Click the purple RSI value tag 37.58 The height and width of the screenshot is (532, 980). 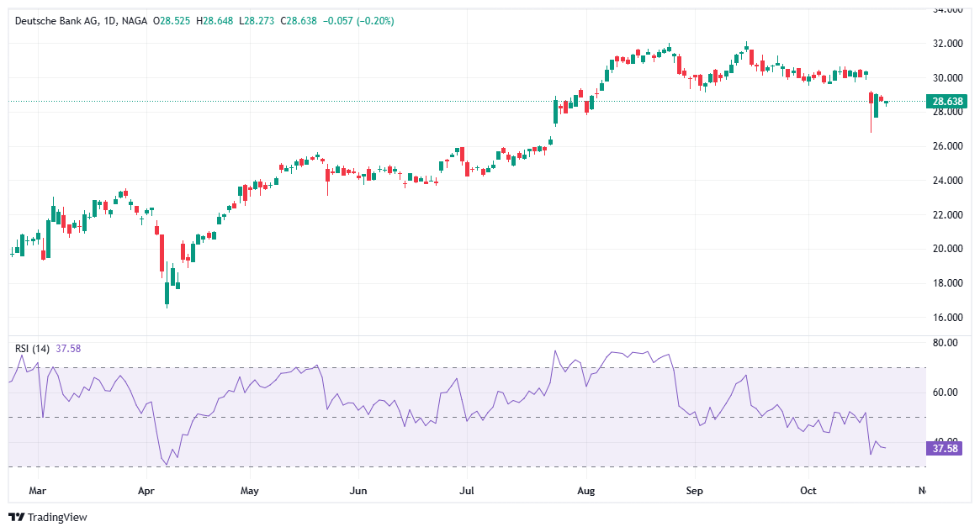945,448
